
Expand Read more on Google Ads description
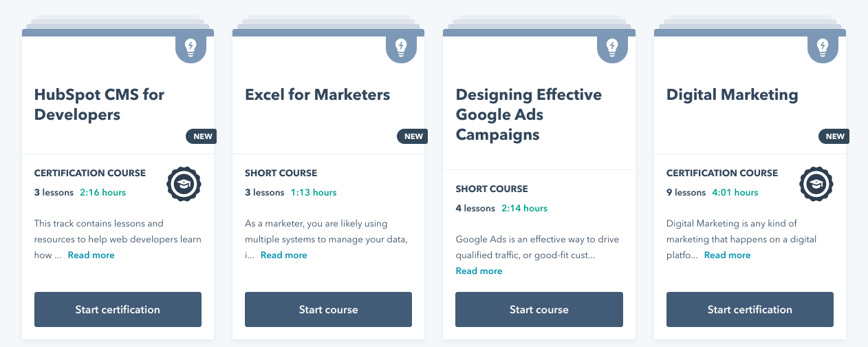pos(479,271)
